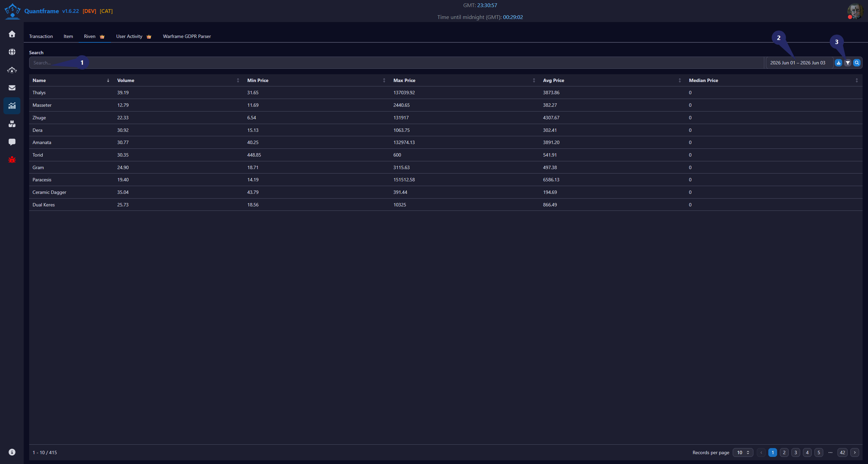868x464 pixels.
Task: Click in the Search input field
Action: [x=397, y=63]
